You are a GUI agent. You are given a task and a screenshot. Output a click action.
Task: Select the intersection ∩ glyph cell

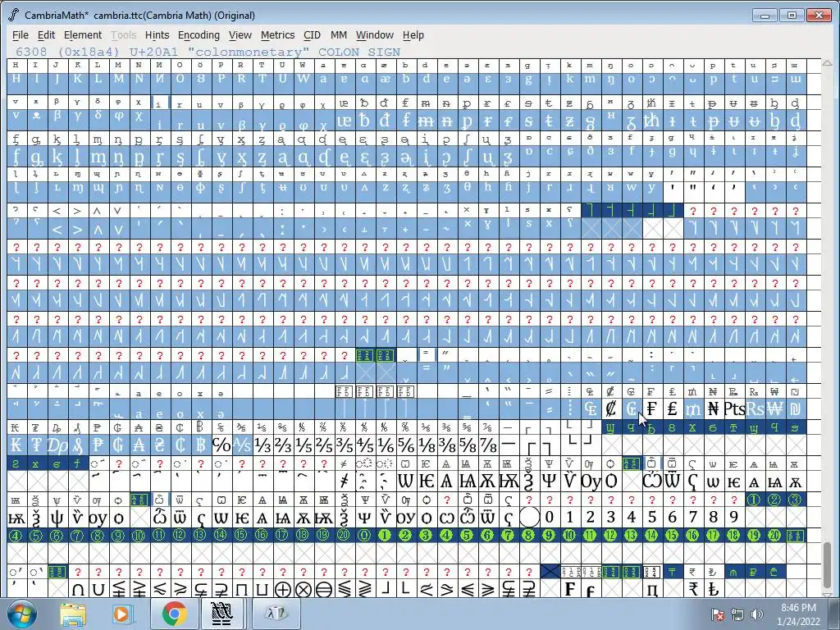[78, 589]
